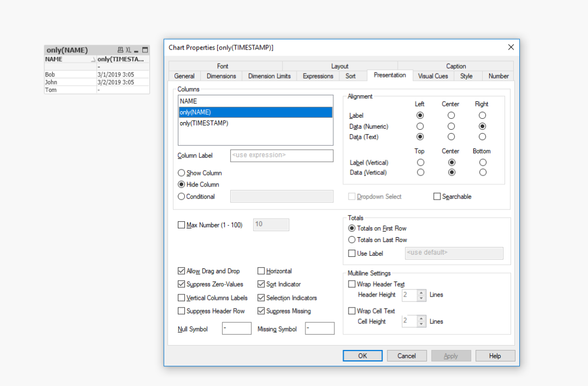Image resolution: width=588 pixels, height=386 pixels.
Task: Set Label alignment to Center
Action: click(x=451, y=116)
